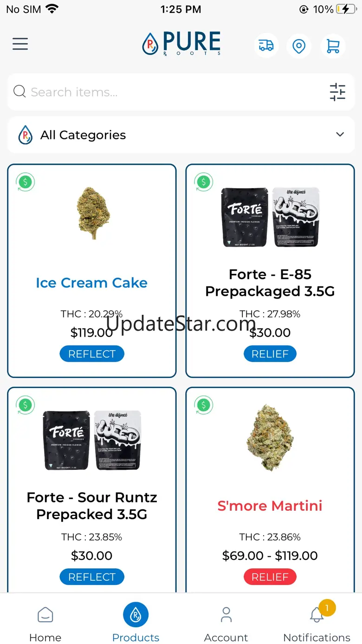Open the Account tab
Screen dimensions: 362x644
[x=226, y=624]
